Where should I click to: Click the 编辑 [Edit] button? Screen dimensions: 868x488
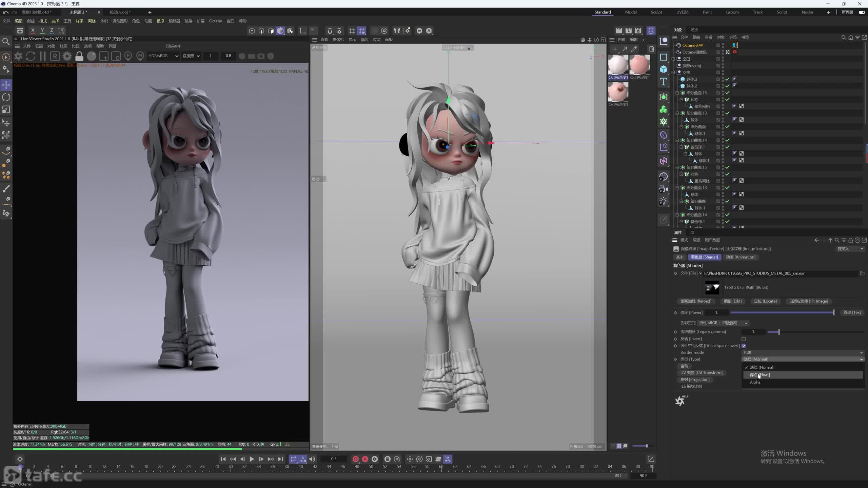[x=732, y=301]
